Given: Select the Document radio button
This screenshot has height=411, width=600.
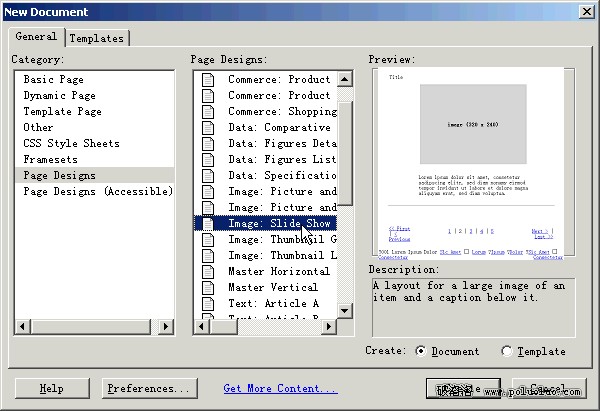Looking at the screenshot, I should (420, 351).
